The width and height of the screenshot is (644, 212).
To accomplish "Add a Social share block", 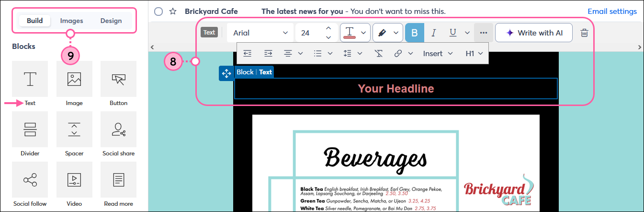I will tap(118, 130).
